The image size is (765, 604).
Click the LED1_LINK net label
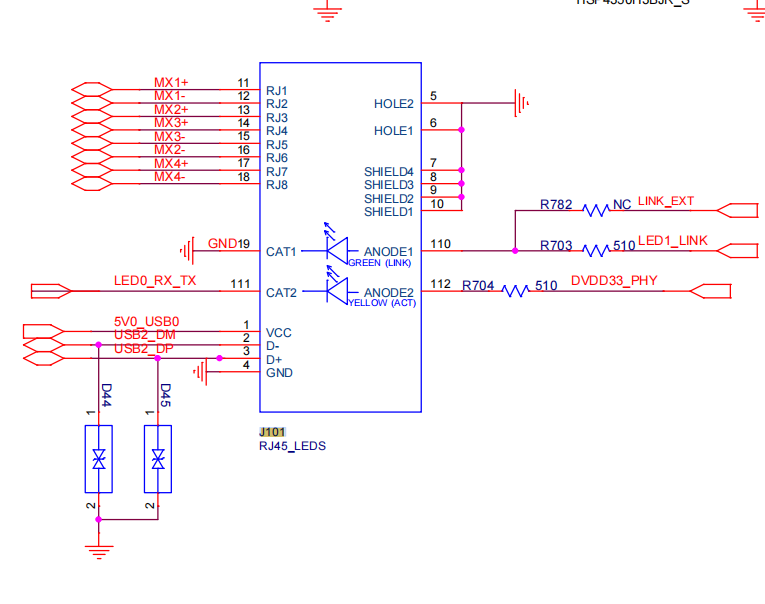[673, 241]
